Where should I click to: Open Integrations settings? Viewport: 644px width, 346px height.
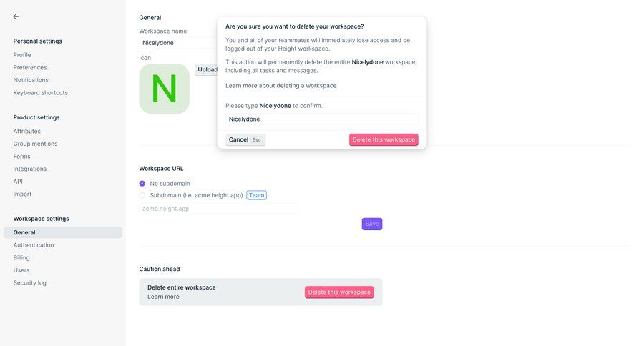click(x=30, y=169)
